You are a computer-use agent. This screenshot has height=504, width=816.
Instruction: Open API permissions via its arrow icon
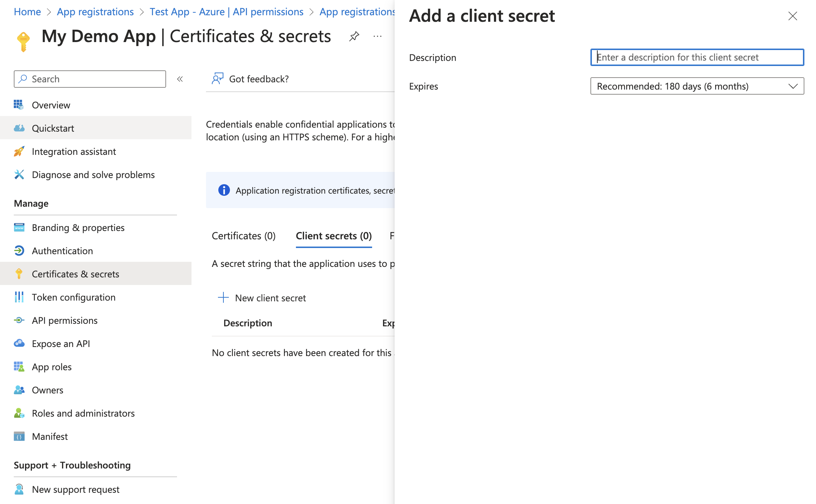pos(19,320)
